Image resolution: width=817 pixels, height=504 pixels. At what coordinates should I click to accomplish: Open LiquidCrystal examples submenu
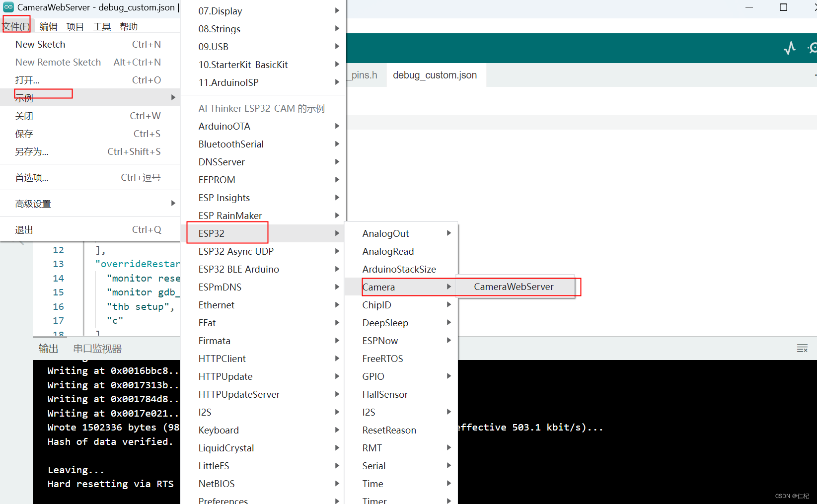pos(263,448)
